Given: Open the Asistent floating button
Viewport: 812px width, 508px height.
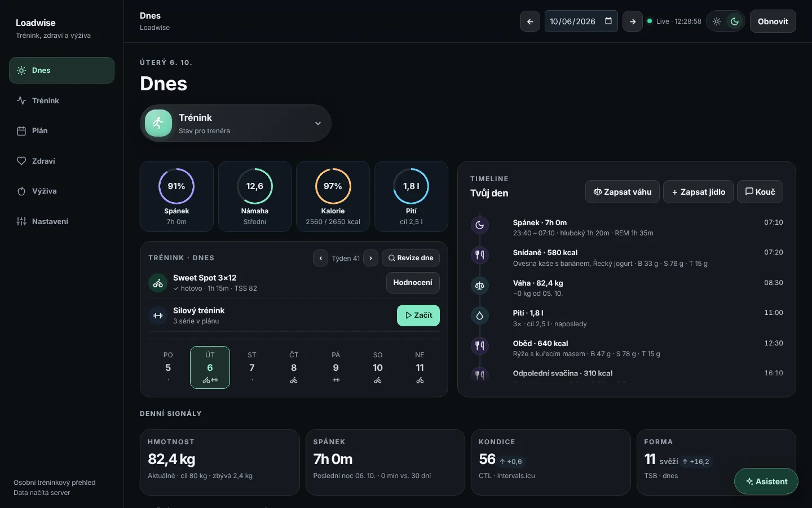Looking at the screenshot, I should [x=766, y=481].
